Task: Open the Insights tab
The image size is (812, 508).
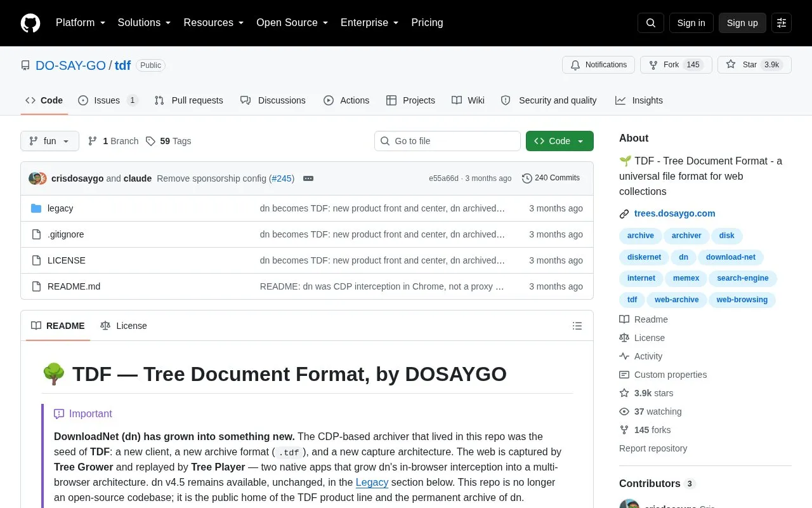Action: tap(639, 100)
